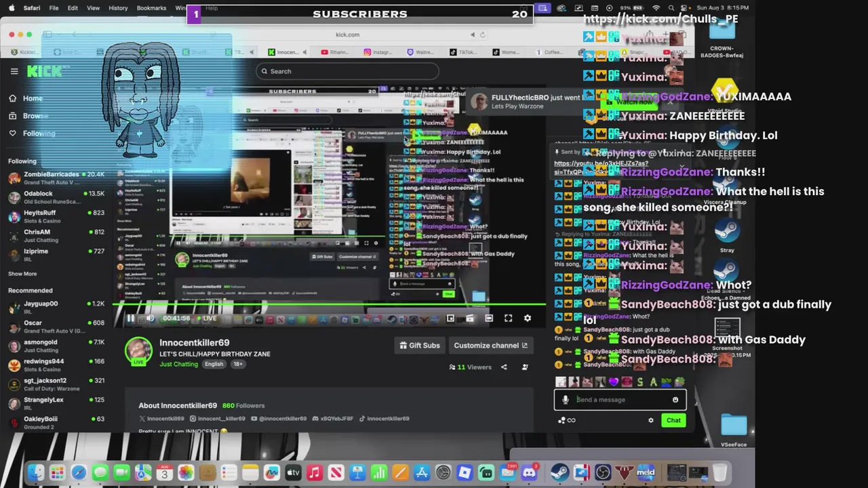Share the stream via share icon
The image size is (868, 488).
tap(504, 367)
